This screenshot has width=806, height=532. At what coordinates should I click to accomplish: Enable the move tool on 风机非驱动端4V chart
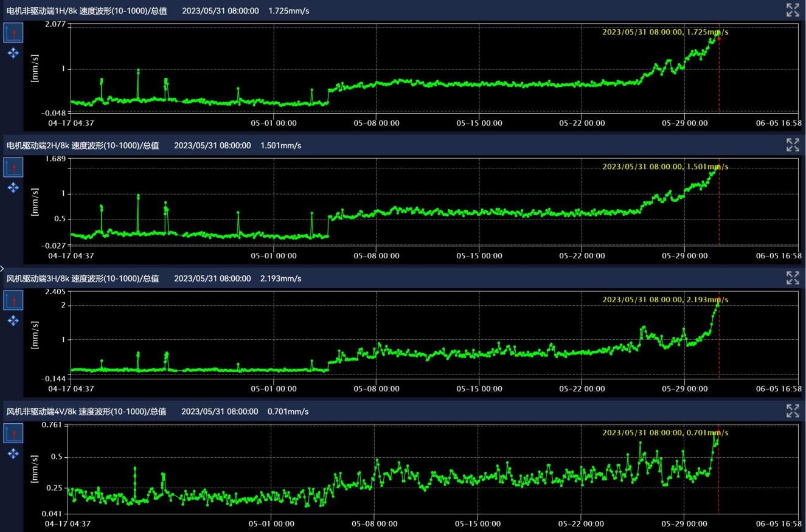coord(13,454)
